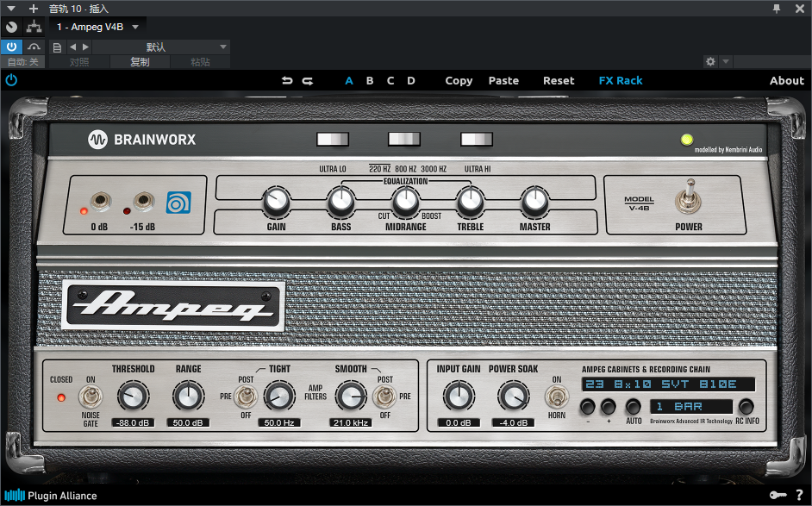Toggle the ULTRA HI rocker switch

[477, 139]
